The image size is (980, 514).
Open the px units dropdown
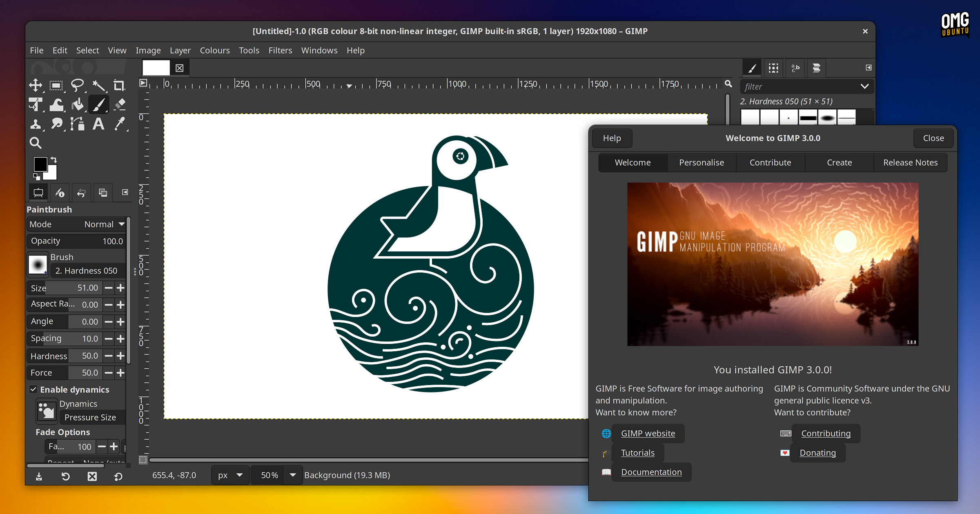[x=230, y=475]
